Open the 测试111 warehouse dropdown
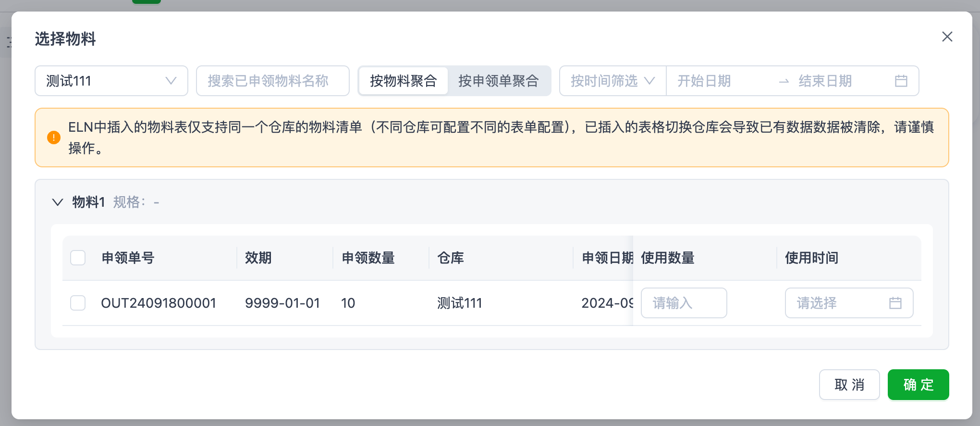 pyautogui.click(x=111, y=81)
